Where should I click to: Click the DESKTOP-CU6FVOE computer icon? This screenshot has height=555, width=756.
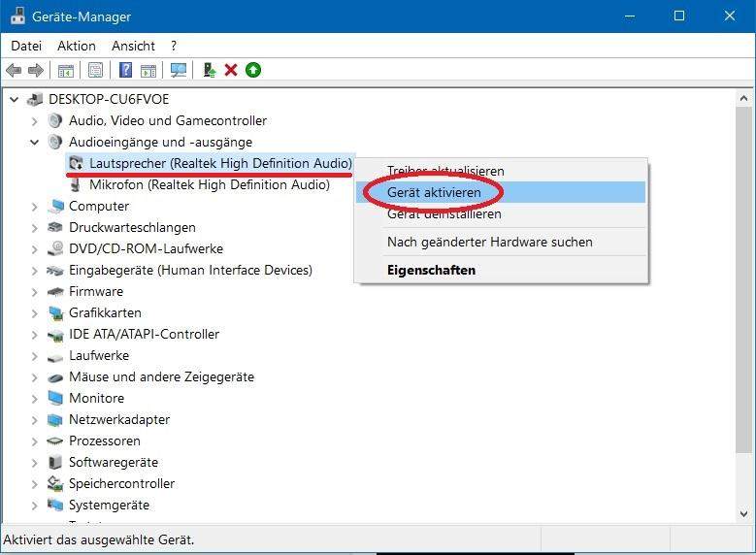click(x=35, y=99)
